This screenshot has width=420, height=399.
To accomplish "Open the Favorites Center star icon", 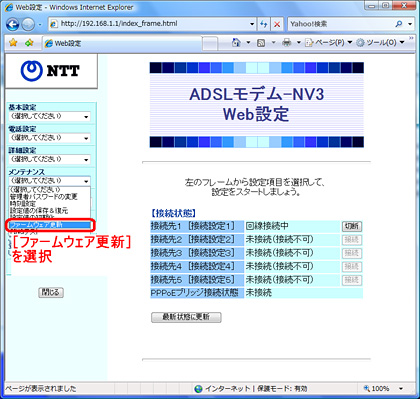I will 13,43.
